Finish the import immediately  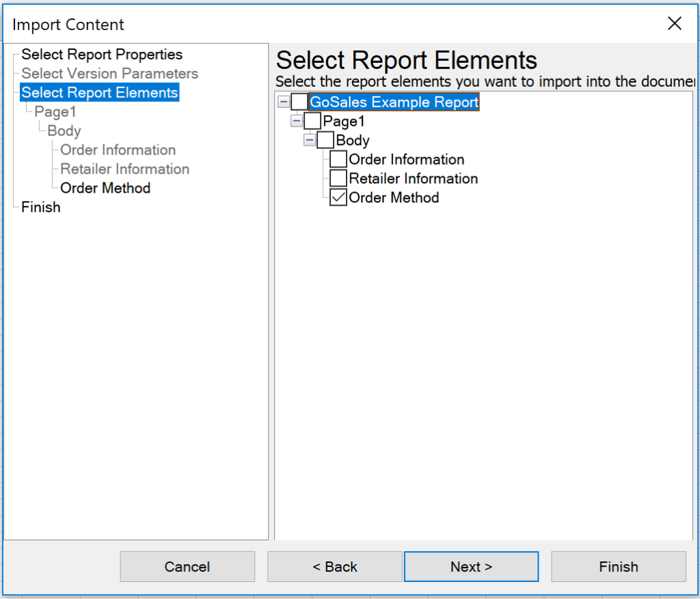point(618,566)
